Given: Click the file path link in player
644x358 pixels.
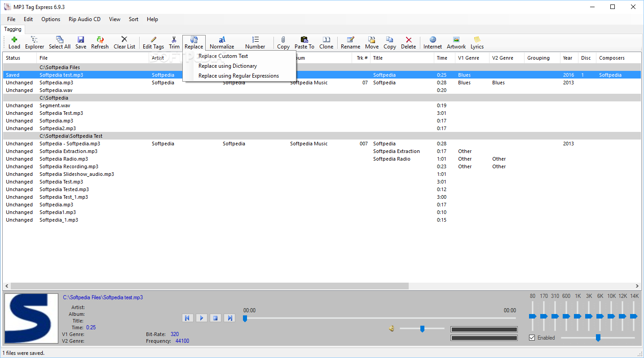Looking at the screenshot, I should click(103, 297).
